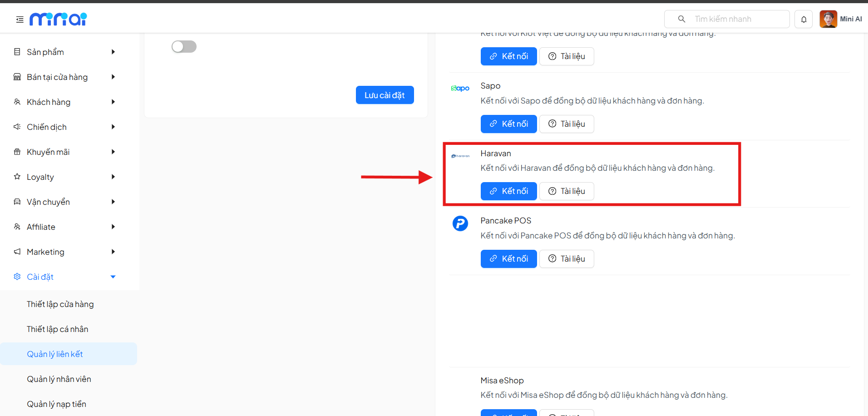
Task: Click the Khách hàng person icon
Action: 16,102
